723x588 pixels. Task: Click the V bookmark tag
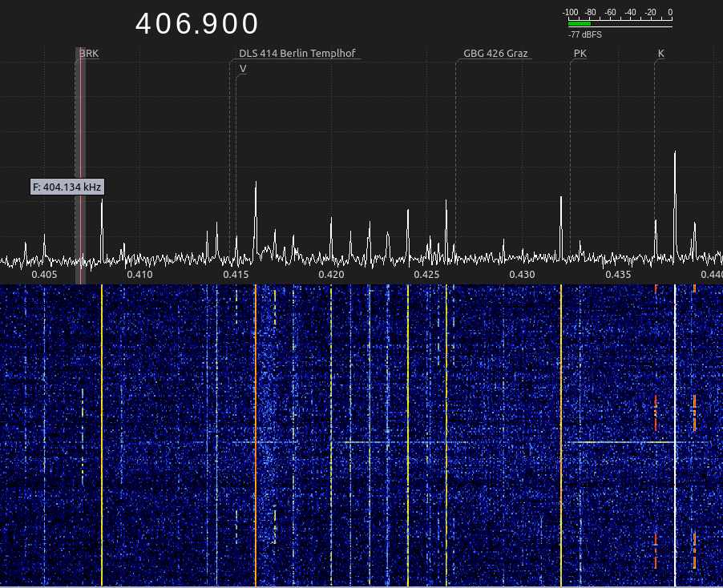[243, 69]
